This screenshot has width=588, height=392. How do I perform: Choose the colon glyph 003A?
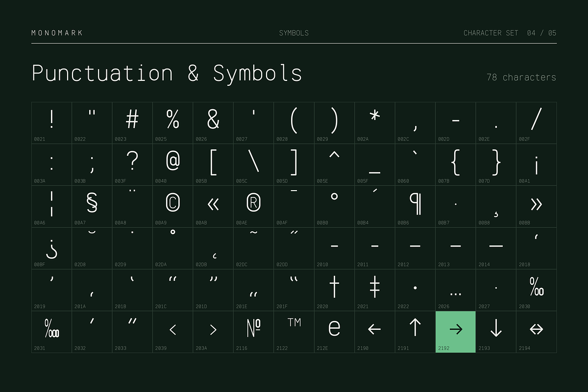pyautogui.click(x=51, y=165)
